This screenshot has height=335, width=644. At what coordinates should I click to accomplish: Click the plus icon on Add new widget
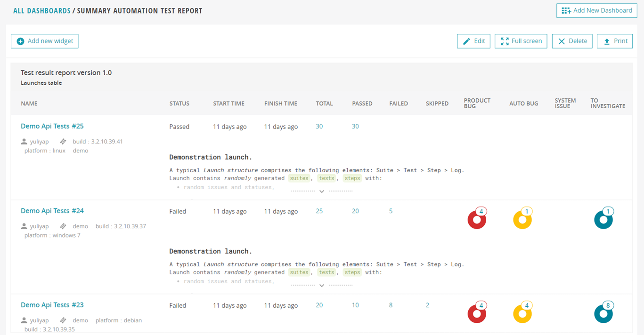point(20,41)
